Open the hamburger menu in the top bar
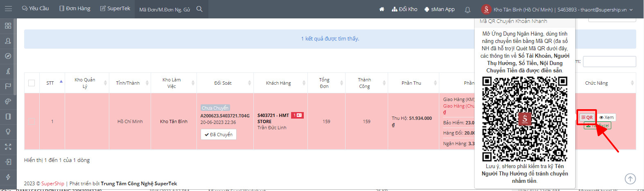This screenshot has width=644, height=191. 8,9
